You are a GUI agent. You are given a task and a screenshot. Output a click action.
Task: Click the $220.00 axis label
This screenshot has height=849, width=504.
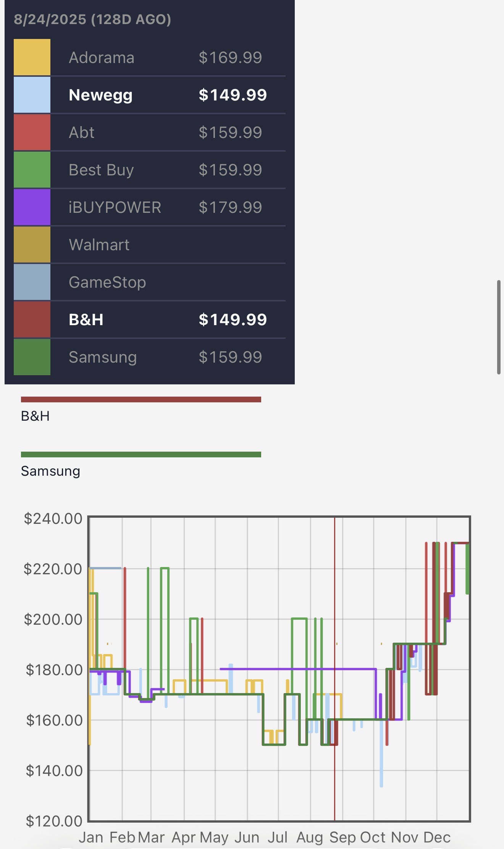[53, 569]
